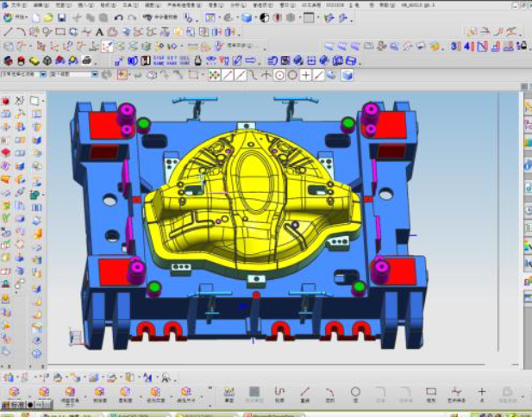Click the printer icon in the toolbar
532x417 pixels.
[x=87, y=60]
